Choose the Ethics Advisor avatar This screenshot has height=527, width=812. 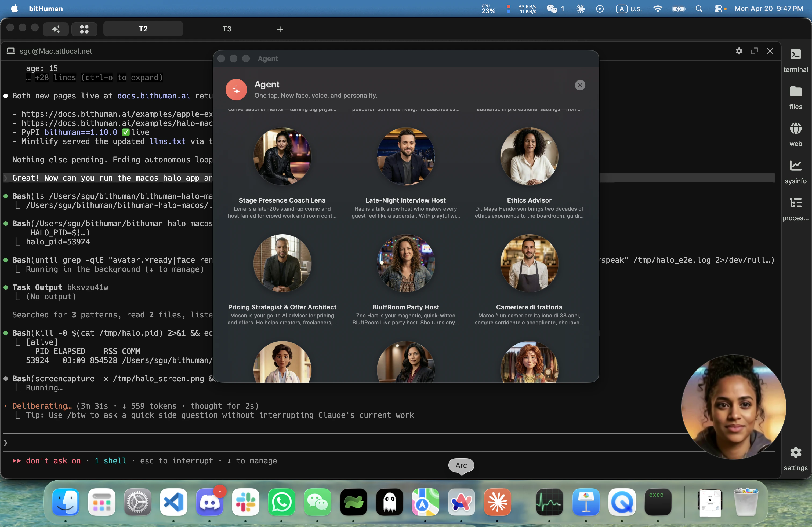click(x=529, y=157)
